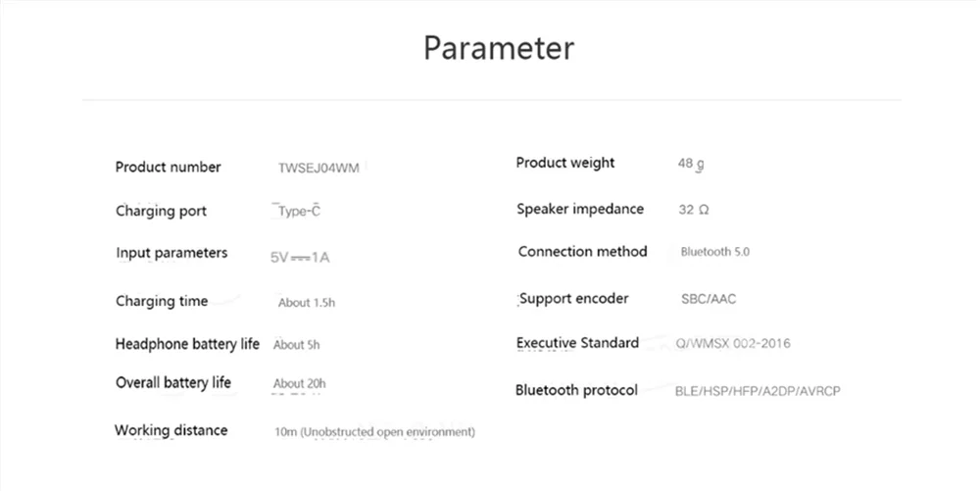The width and height of the screenshot is (980, 491).
Task: Select the Bluetooth 5.0 value
Action: (715, 252)
